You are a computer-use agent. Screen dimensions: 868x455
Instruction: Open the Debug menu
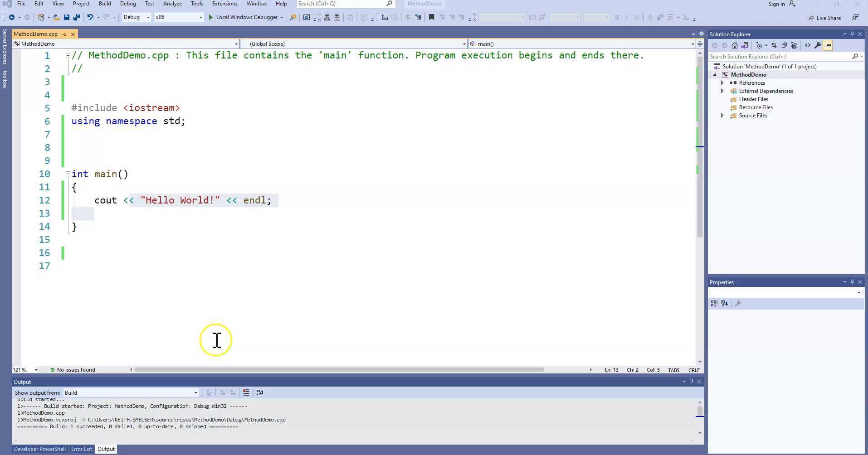[128, 4]
